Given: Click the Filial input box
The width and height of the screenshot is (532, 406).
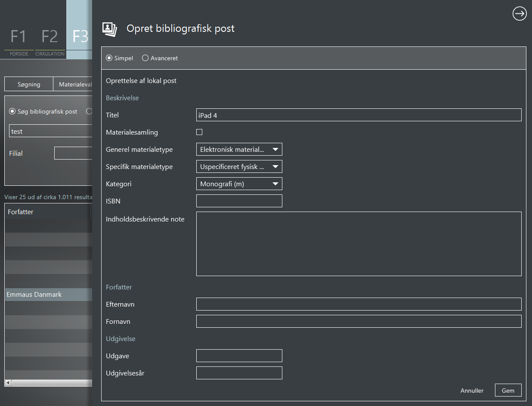Looking at the screenshot, I should pos(73,153).
